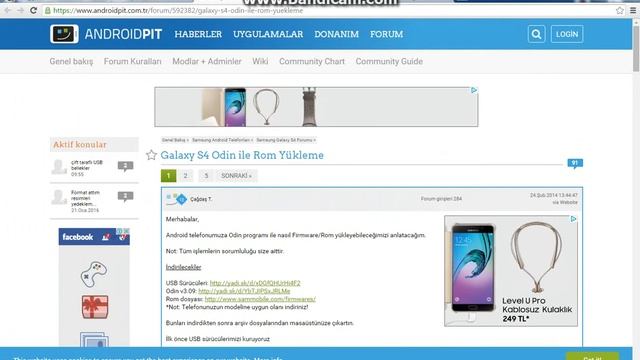This screenshot has width=640, height=360.
Task: Click the İndirilecekler underlined heading
Action: (183, 267)
